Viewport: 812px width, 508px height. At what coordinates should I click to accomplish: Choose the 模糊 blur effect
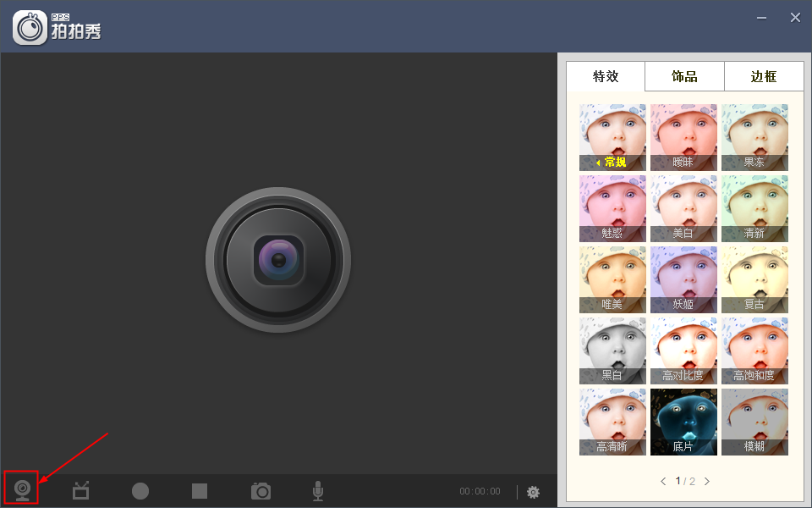point(754,422)
